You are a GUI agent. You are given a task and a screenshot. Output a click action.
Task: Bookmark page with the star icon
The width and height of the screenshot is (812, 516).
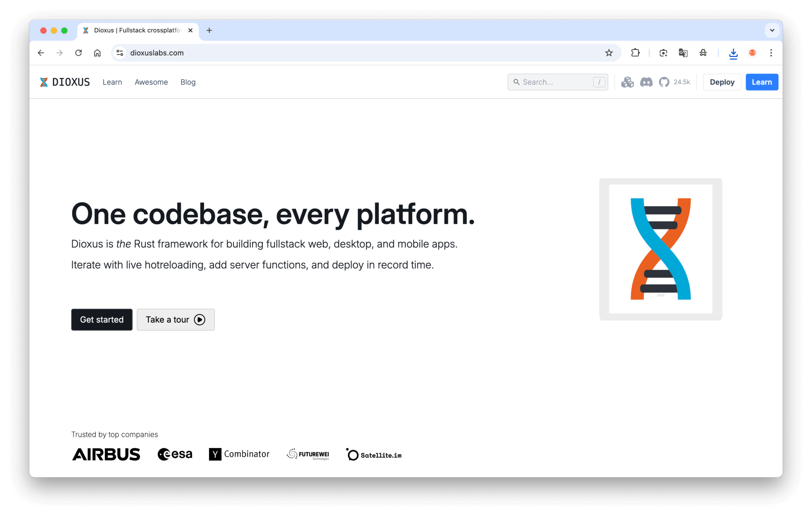[x=609, y=53]
